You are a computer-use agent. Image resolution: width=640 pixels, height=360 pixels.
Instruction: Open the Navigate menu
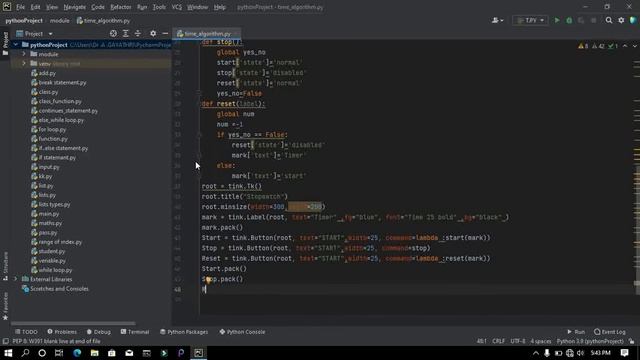pos(75,7)
